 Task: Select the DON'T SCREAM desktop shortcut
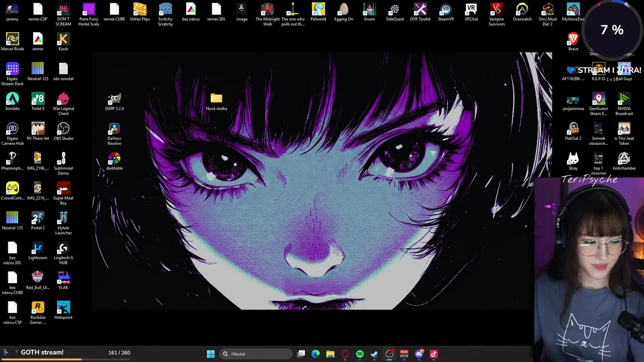click(x=63, y=14)
